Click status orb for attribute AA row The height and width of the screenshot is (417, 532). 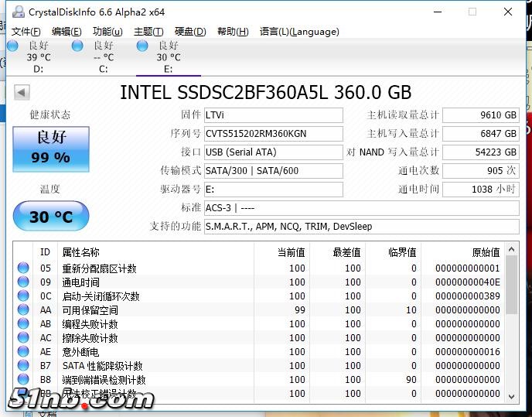23,310
